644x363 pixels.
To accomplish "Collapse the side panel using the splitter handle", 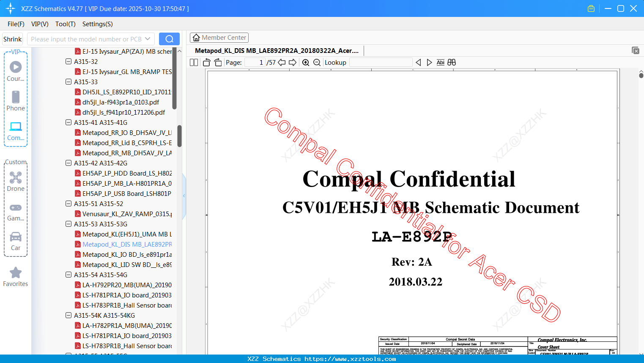I will point(184,195).
